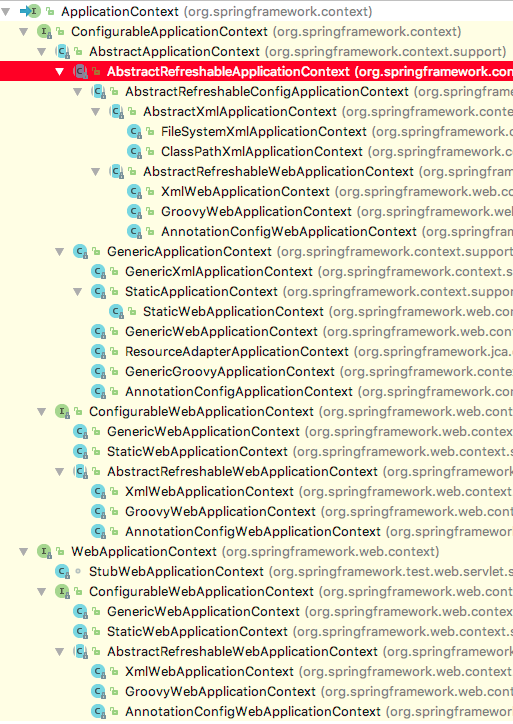Collapse the AbstractXmlApplicationContext node
Viewport: 513px width, 724px height.
pos(96,112)
